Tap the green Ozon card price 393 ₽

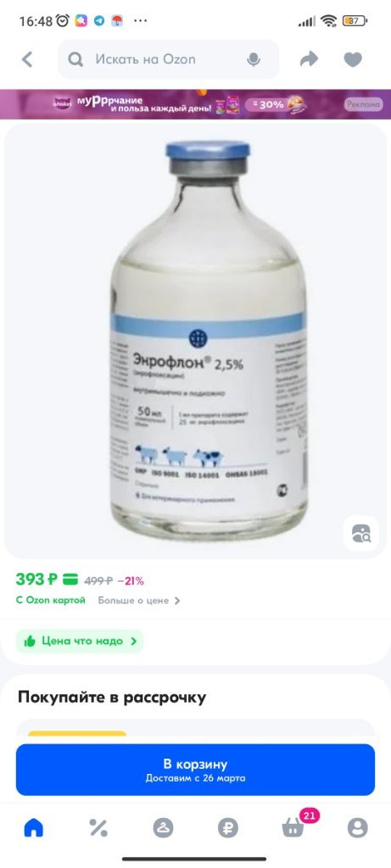point(36,580)
